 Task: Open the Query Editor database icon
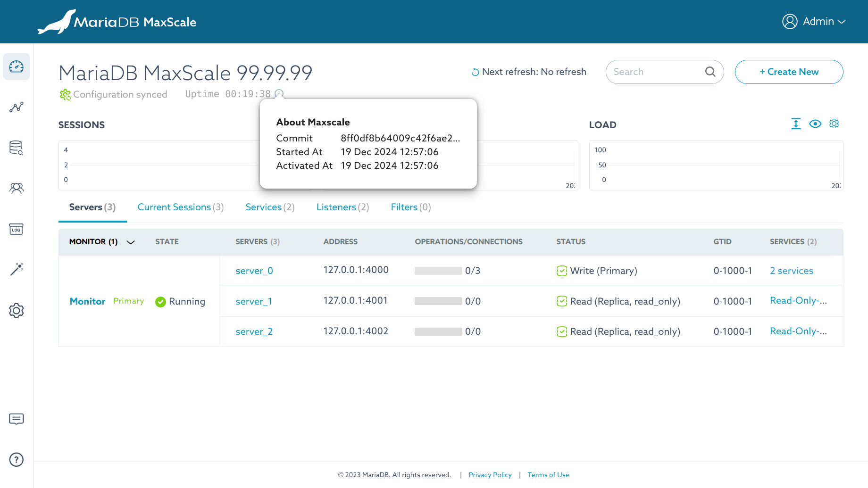(17, 148)
